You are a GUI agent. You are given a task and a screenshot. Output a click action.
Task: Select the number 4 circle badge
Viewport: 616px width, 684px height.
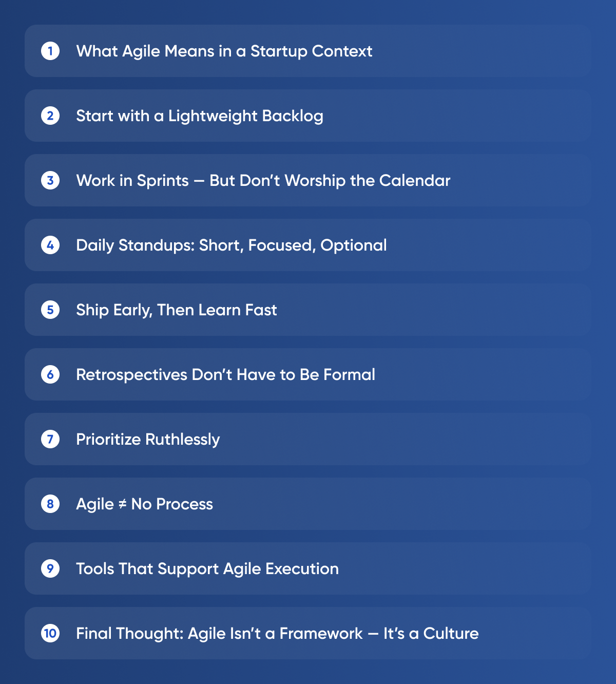[x=50, y=245]
